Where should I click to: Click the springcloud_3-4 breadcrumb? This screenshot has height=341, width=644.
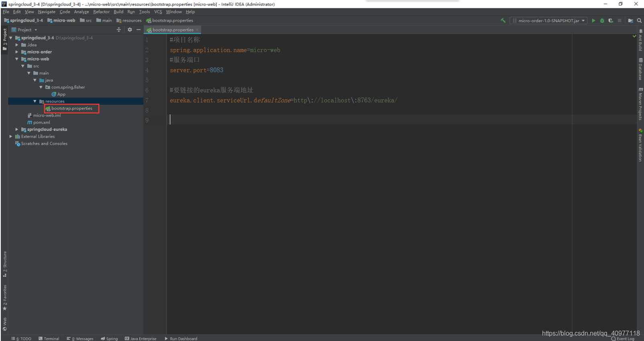23,20
